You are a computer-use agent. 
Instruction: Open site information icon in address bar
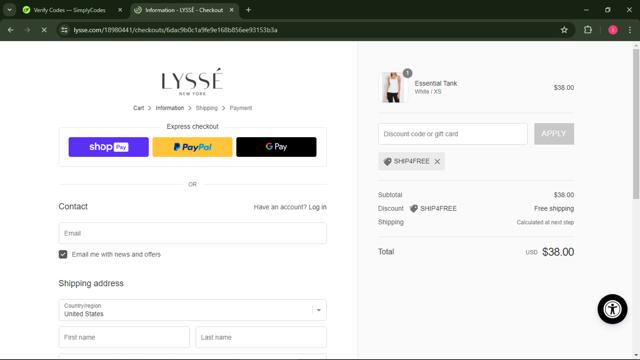click(x=64, y=30)
